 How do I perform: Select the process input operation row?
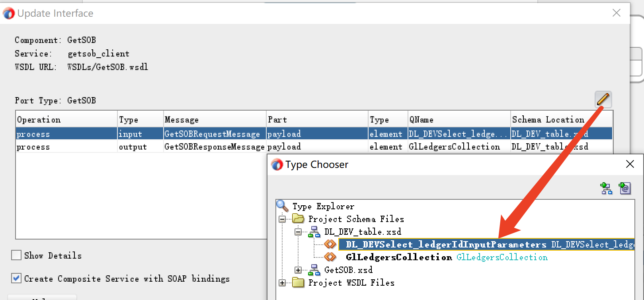pos(314,134)
